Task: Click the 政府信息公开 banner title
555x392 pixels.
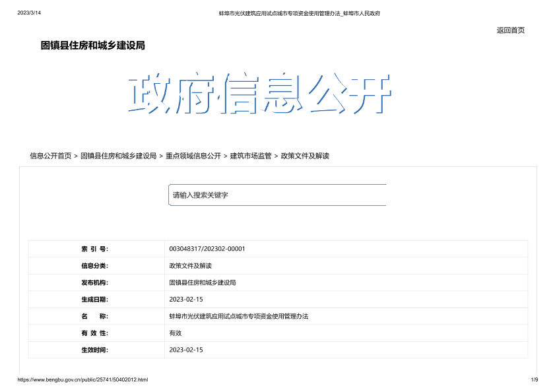Action: [261, 94]
